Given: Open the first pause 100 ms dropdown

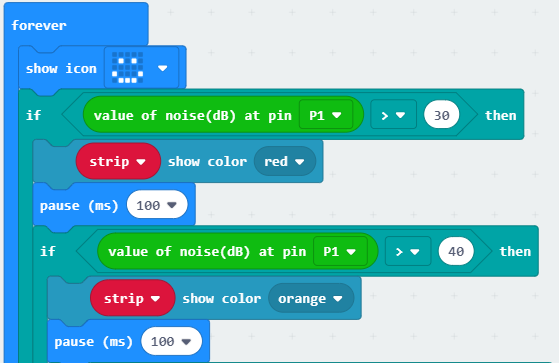Looking at the screenshot, I should (157, 205).
